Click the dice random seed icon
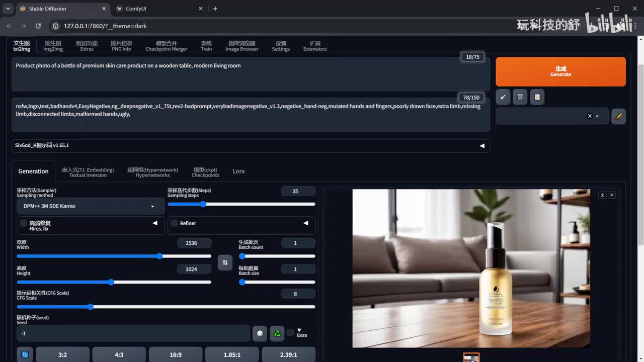This screenshot has height=362, width=644. [260, 333]
